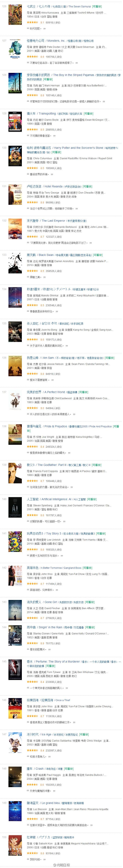This screenshot has height=868, width=123.
Task: Open A Better Tomorrow title link
Action: coord(54,568)
